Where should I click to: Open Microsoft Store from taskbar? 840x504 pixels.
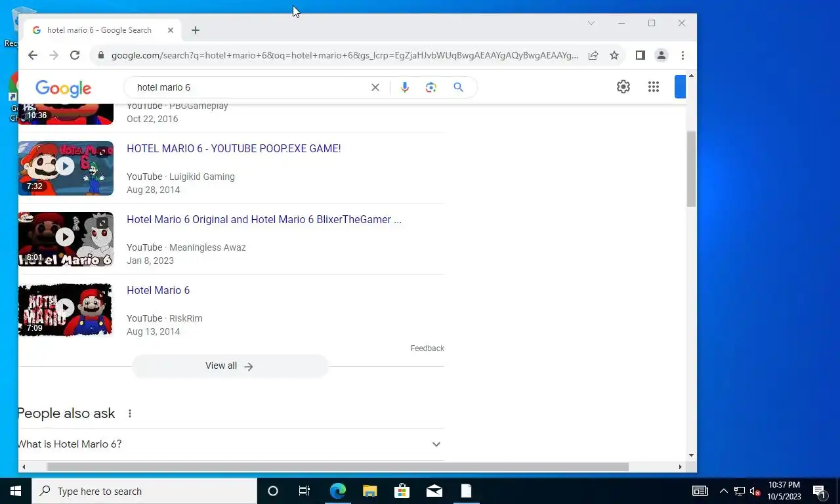pos(402,491)
